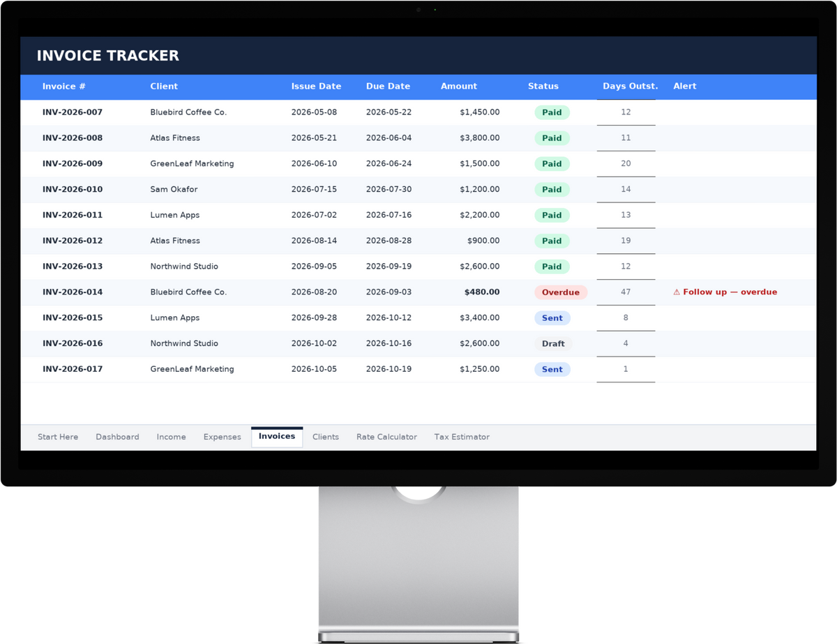Click the Status column header
Image resolution: width=837 pixels, height=644 pixels.
click(543, 87)
